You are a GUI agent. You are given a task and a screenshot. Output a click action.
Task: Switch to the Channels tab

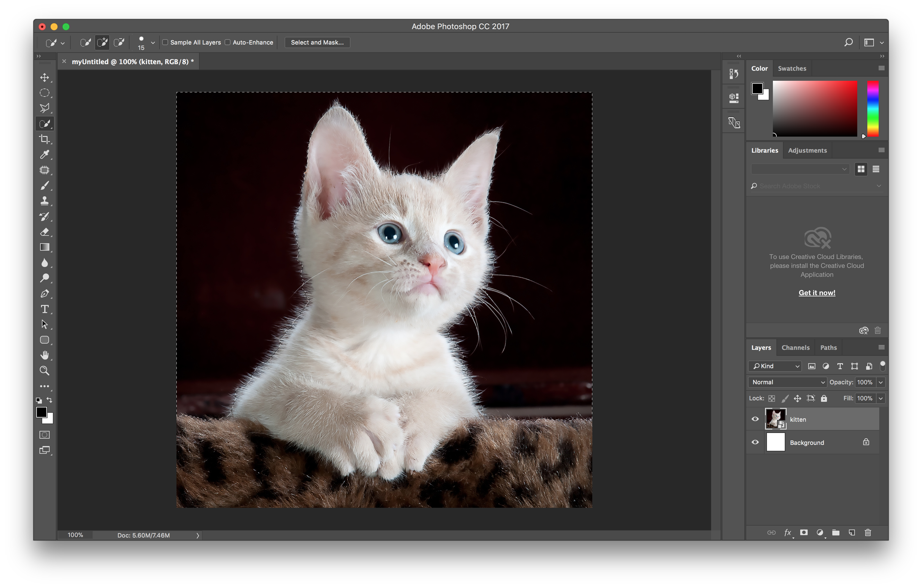coord(796,347)
